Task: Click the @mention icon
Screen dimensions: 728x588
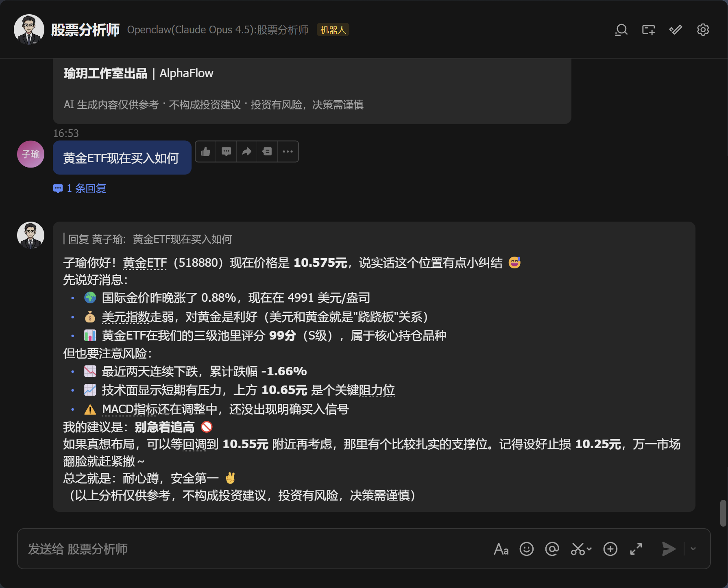Action: click(x=552, y=549)
